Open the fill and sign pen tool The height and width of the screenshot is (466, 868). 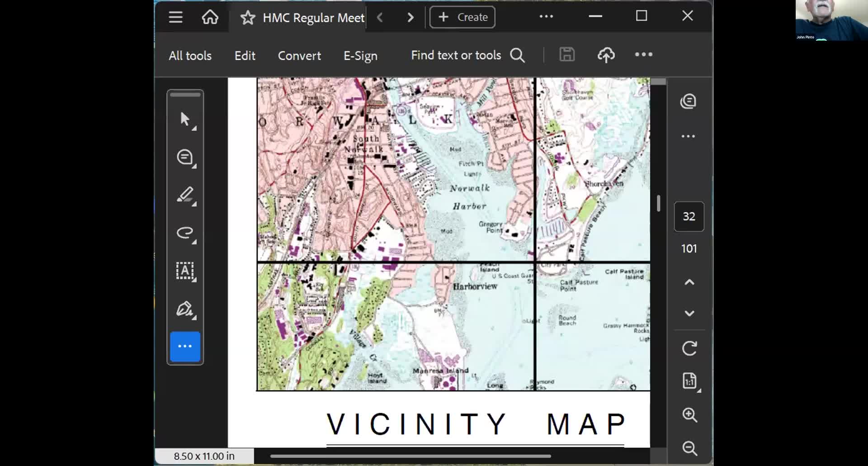pyautogui.click(x=185, y=309)
